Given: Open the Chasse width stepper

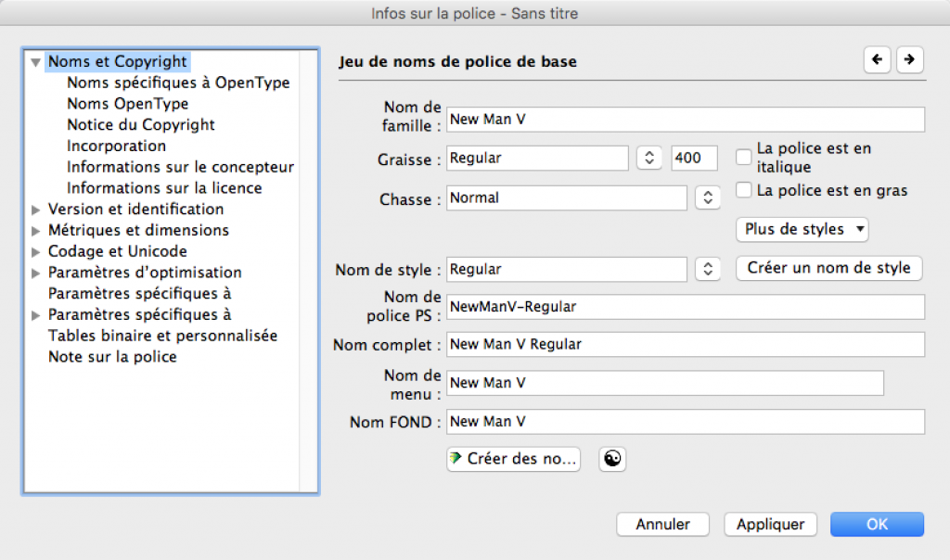Looking at the screenshot, I should [707, 197].
